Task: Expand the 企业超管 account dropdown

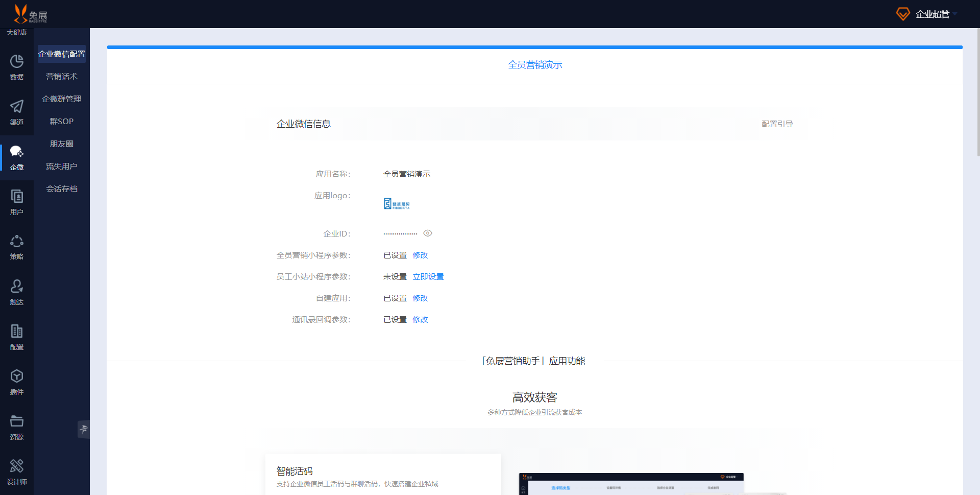Action: coord(954,14)
